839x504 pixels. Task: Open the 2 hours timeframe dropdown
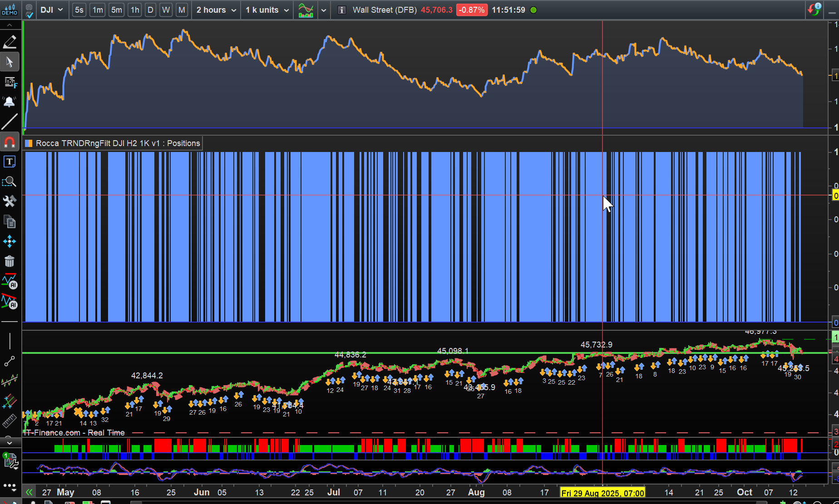tap(216, 10)
